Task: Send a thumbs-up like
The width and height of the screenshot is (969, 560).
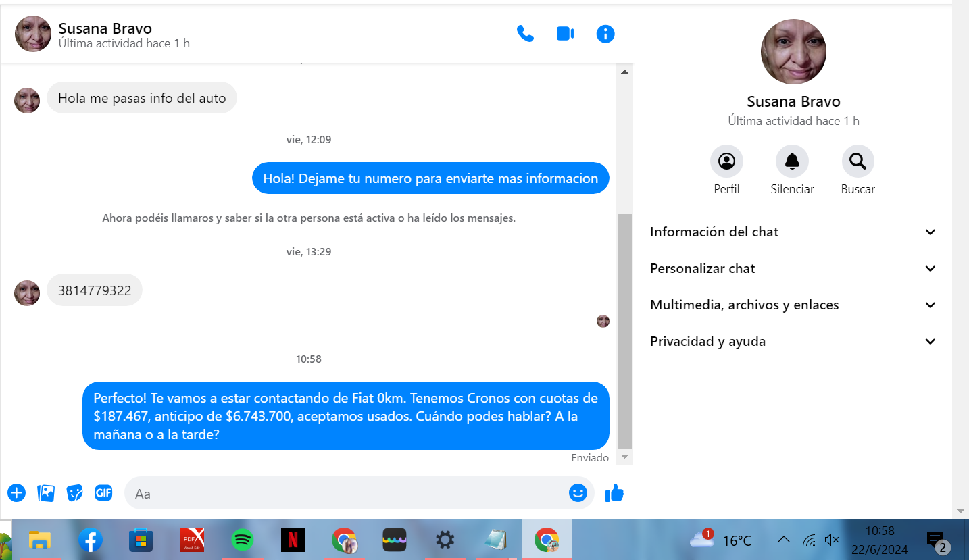Action: (614, 494)
